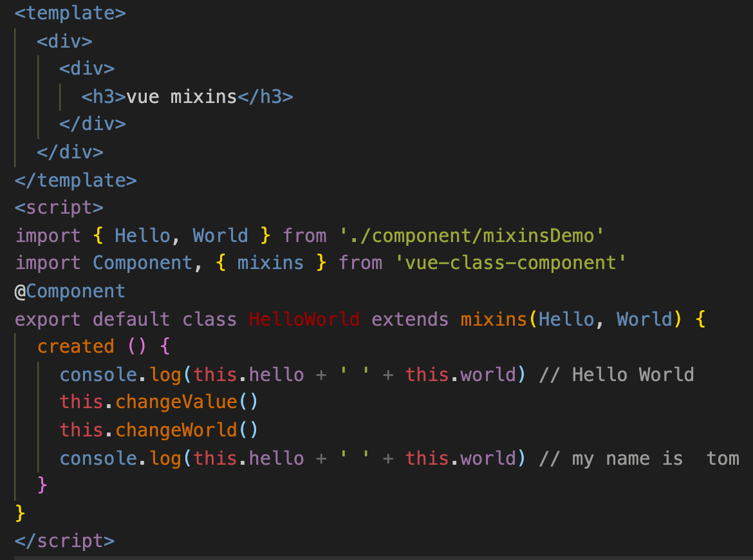This screenshot has width=753, height=560.
Task: Click the @Component decorator
Action: [x=70, y=291]
